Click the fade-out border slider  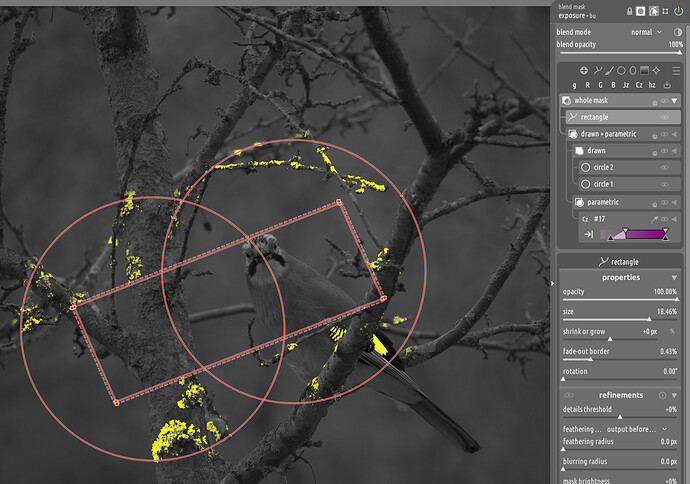click(x=620, y=359)
